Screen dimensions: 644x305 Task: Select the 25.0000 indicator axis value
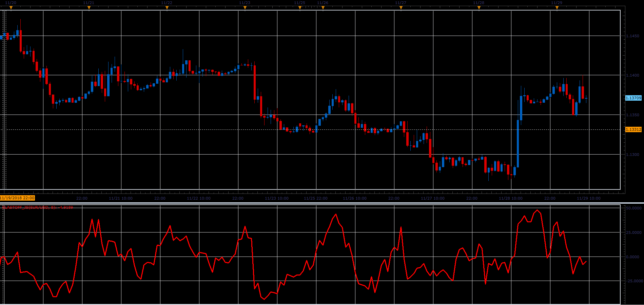pyautogui.click(x=634, y=232)
